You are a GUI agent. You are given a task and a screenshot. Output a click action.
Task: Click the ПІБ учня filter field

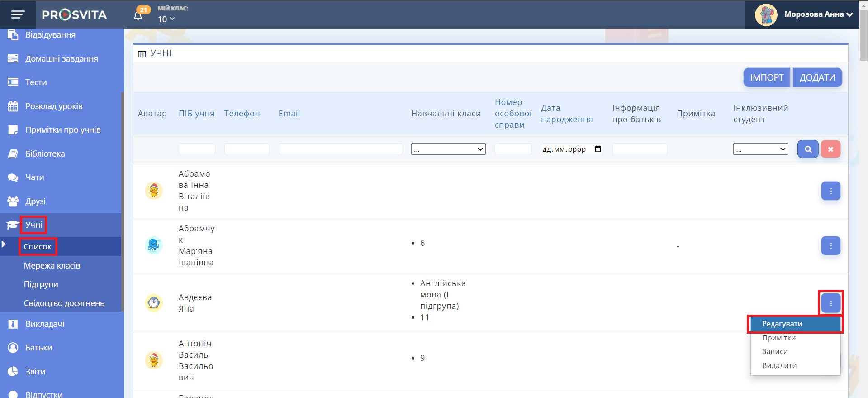[197, 149]
